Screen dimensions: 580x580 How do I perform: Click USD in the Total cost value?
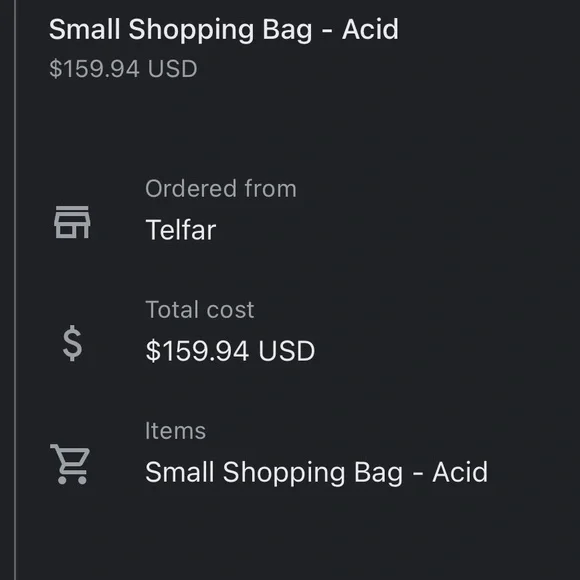click(287, 351)
